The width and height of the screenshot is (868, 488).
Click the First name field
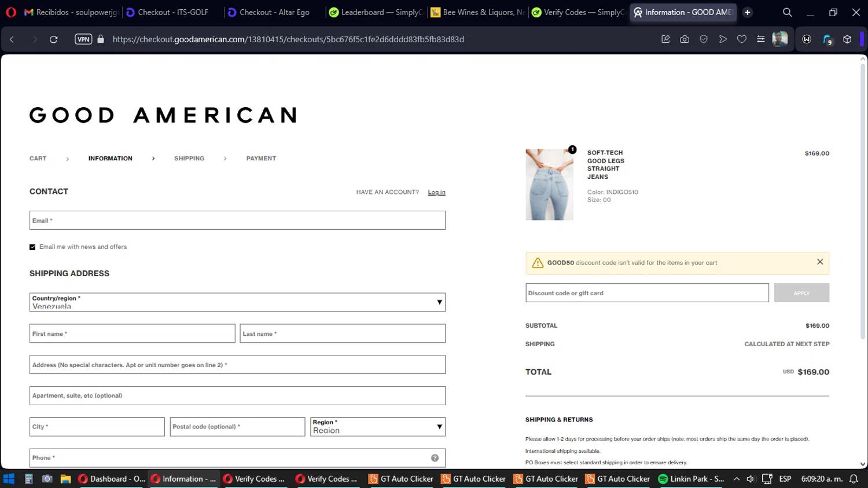(133, 333)
